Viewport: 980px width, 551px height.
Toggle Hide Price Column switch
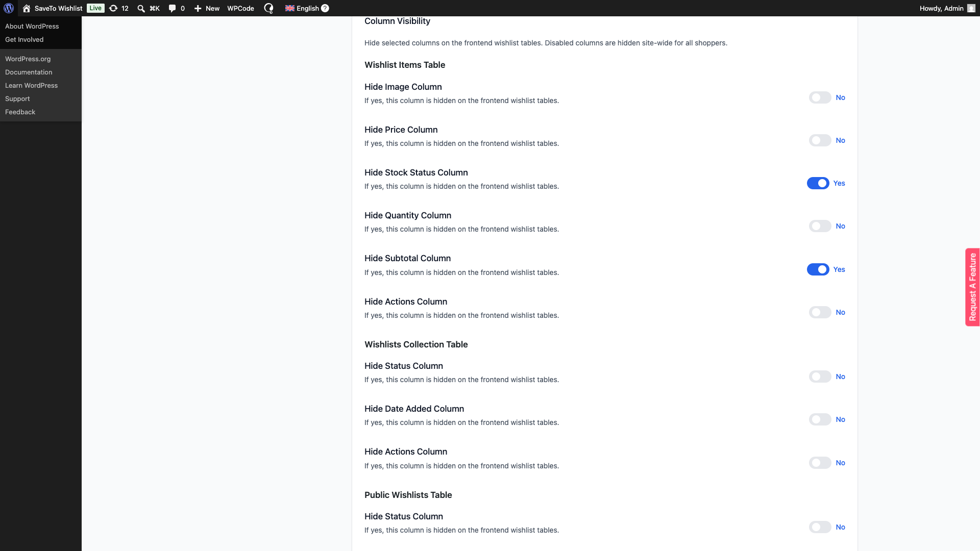click(x=820, y=140)
